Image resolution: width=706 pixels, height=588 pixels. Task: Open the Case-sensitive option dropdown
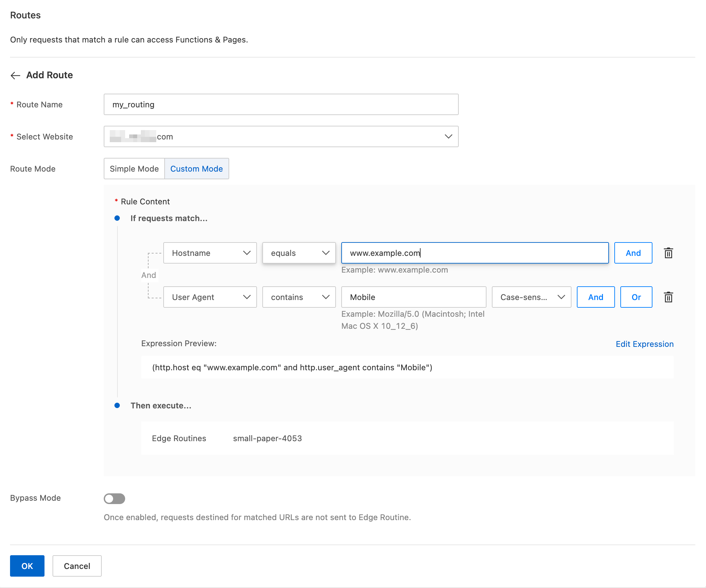pos(531,297)
